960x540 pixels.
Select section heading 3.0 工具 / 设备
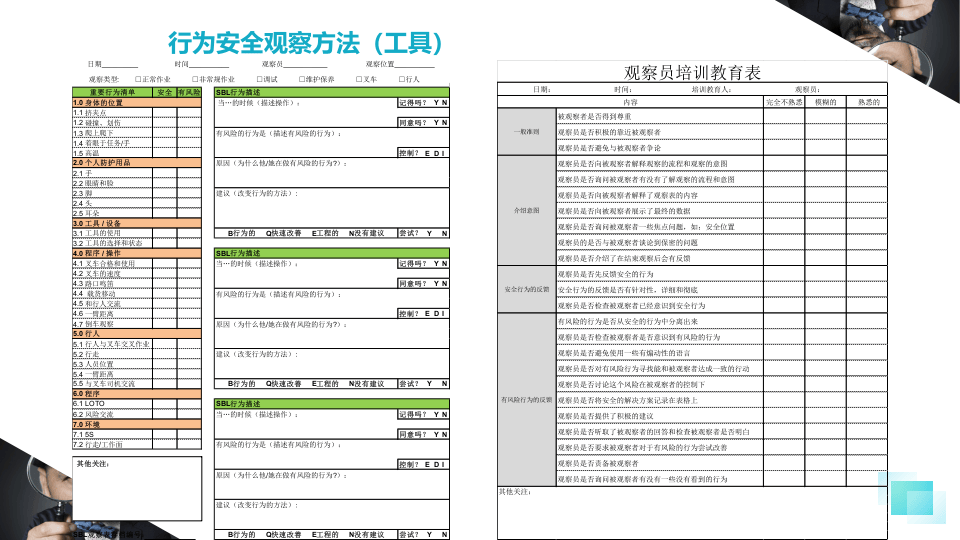click(137, 223)
